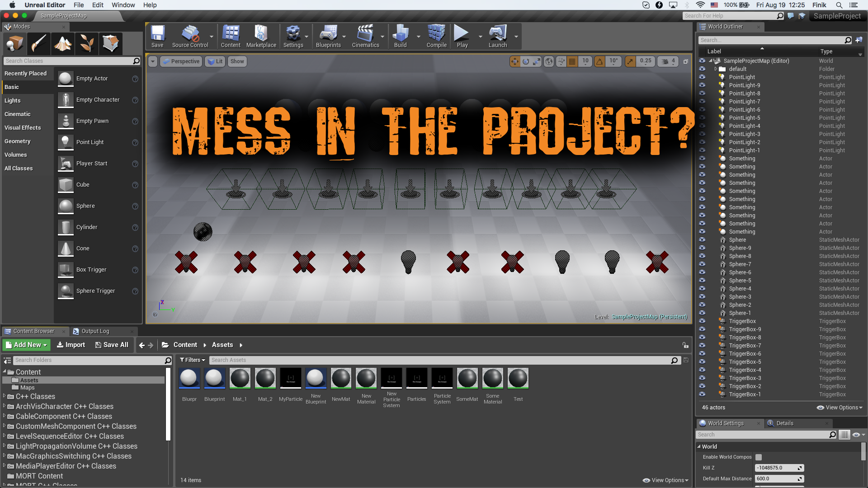Image resolution: width=868 pixels, height=488 pixels.
Task: Toggle visibility of TriggerBox-4 in outliner
Action: [x=702, y=370]
